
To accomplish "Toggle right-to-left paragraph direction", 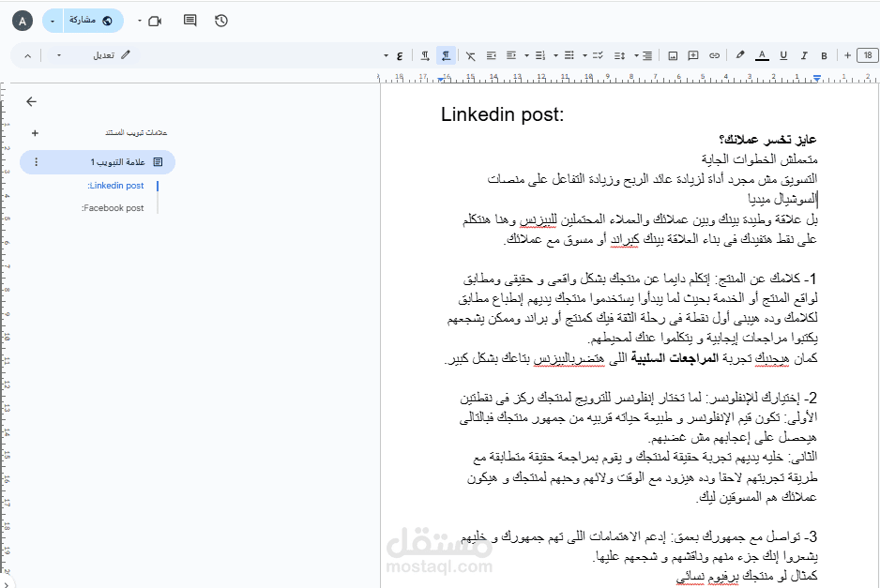I will 447,55.
